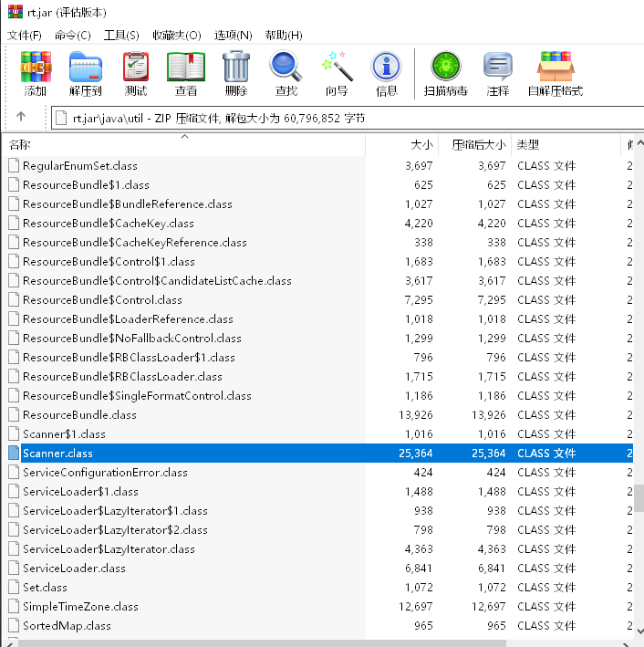The width and height of the screenshot is (644, 647).
Task: Click the file icon beside SimpleTimeZone.class
Action: pos(14,607)
